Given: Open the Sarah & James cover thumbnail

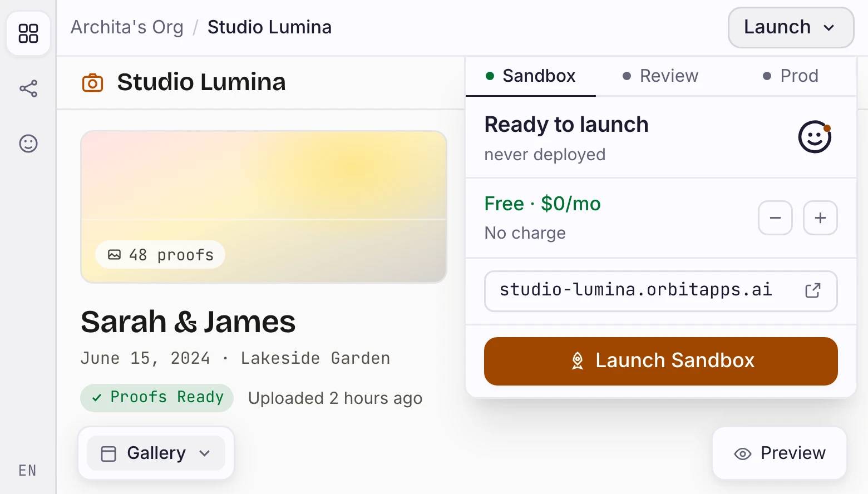Looking at the screenshot, I should coord(264,207).
